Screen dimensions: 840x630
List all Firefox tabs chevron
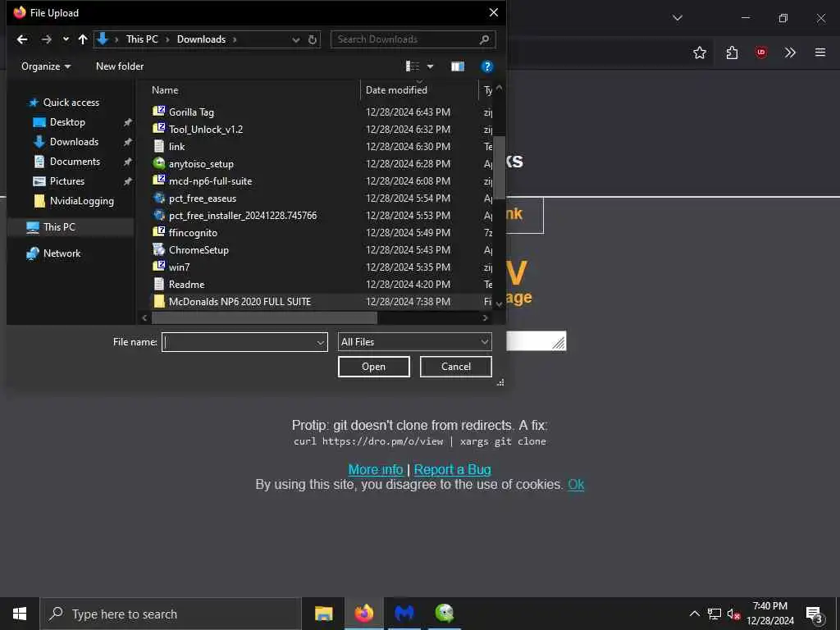(677, 18)
